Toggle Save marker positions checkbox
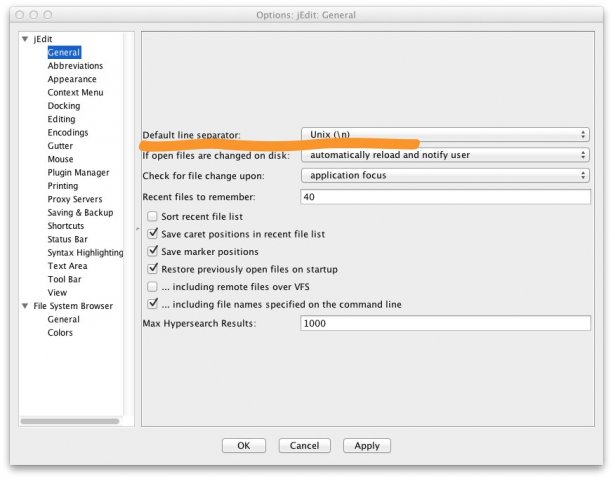This screenshot has height=479, width=613. click(x=152, y=251)
